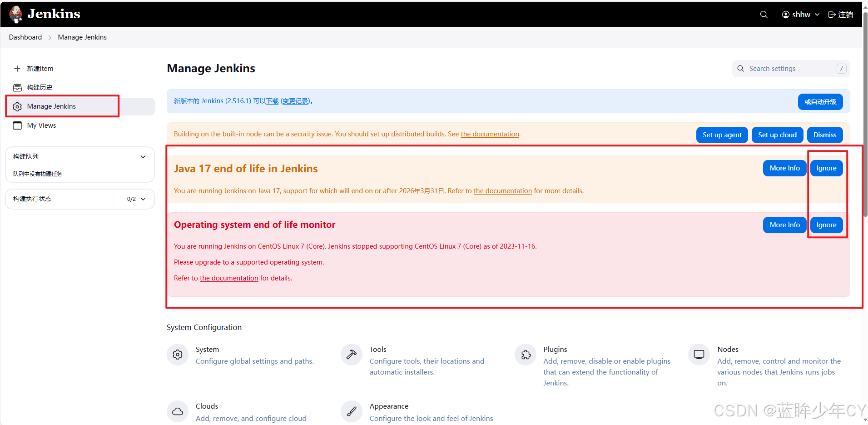Click the user avatar icon beside shhw

[785, 15]
